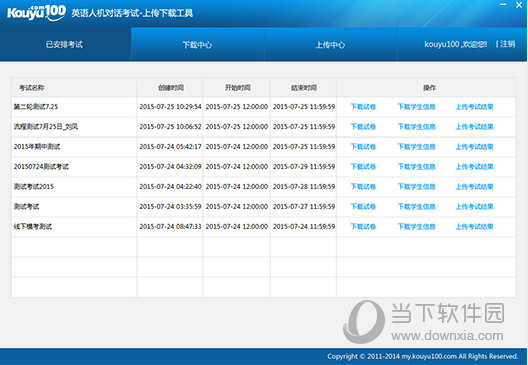Click 下载试卷 in the 2015年期中测试 row
Image resolution: width=528 pixels, height=365 pixels.
[363, 146]
